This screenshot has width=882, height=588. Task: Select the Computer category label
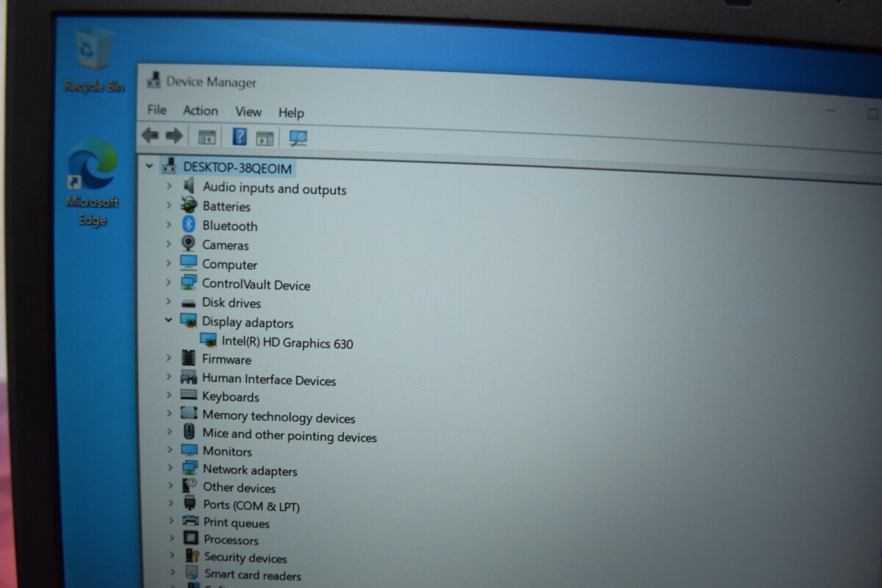[x=229, y=265]
